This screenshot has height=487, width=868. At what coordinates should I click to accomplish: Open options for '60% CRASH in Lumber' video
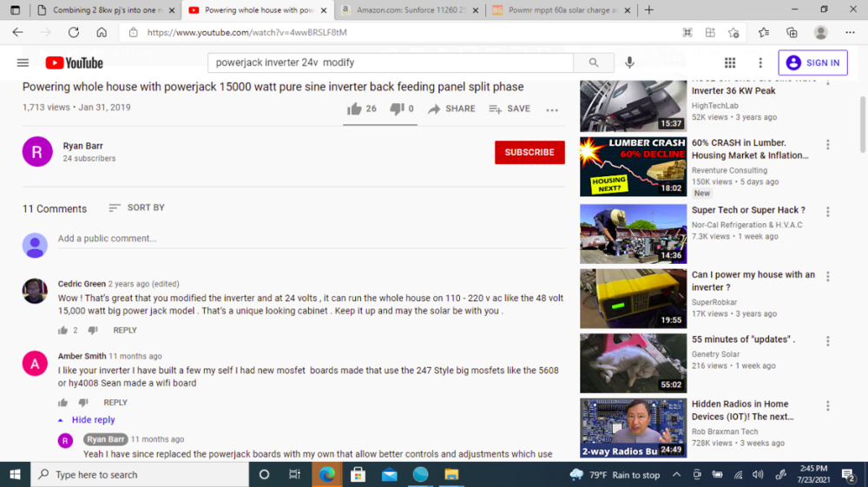[x=827, y=145]
